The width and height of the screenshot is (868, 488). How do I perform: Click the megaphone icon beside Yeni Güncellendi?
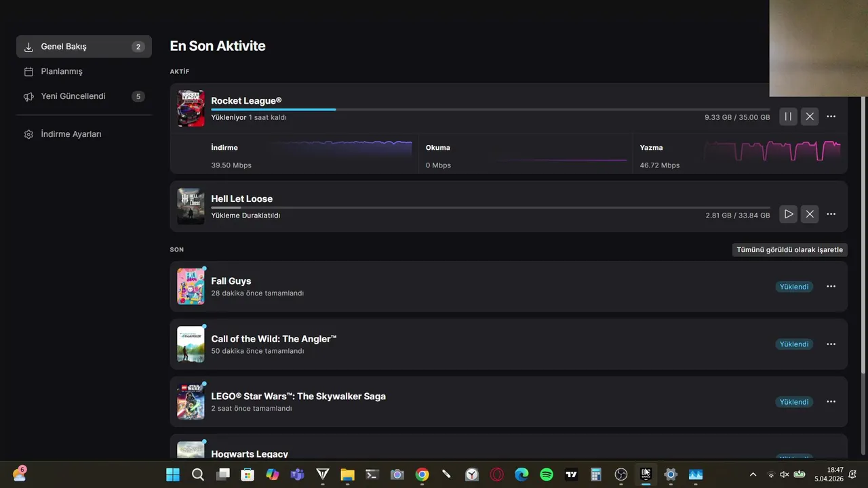click(x=28, y=96)
